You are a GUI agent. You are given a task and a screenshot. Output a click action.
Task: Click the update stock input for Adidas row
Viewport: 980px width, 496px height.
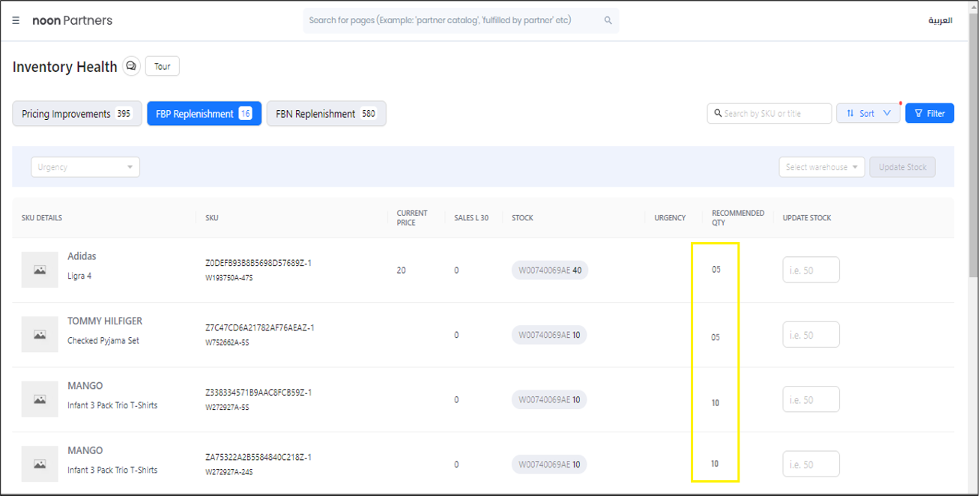811,270
